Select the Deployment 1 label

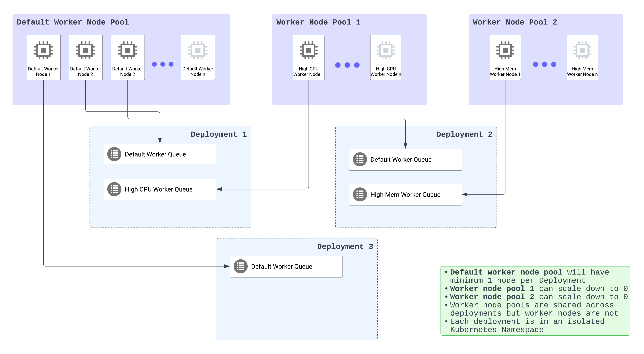(219, 134)
